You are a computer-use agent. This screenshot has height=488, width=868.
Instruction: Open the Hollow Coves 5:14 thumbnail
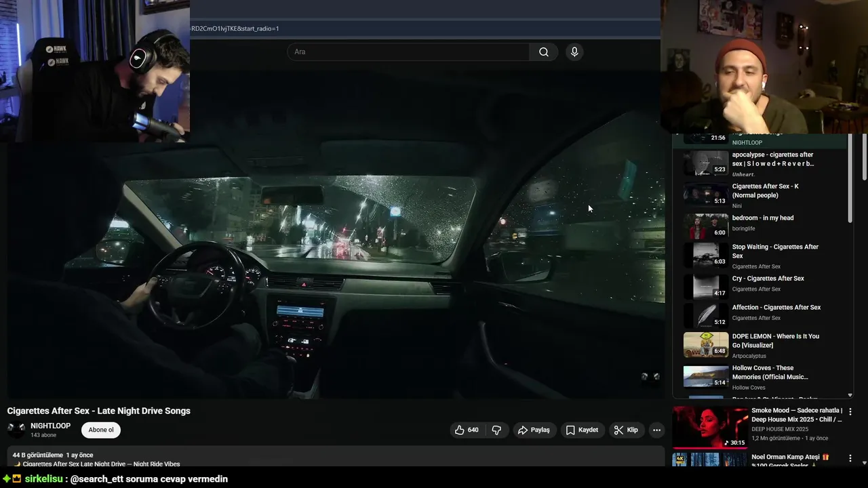point(706,377)
